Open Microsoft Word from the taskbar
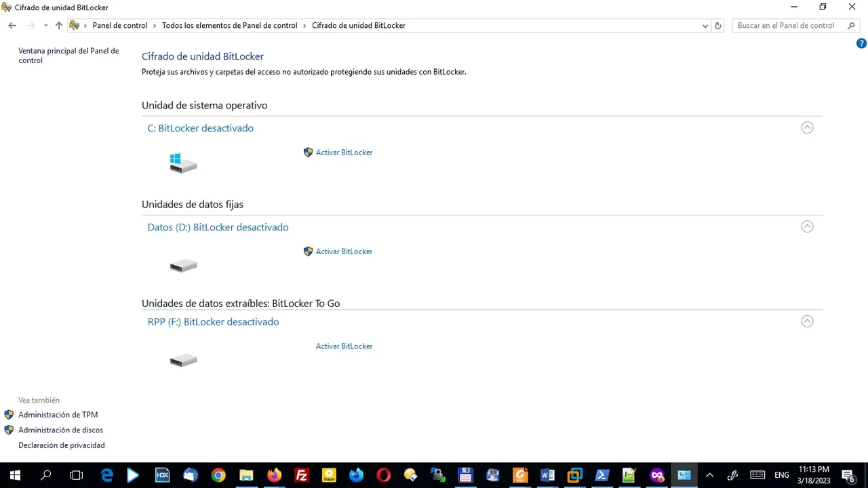The width and height of the screenshot is (868, 488). tap(547, 475)
